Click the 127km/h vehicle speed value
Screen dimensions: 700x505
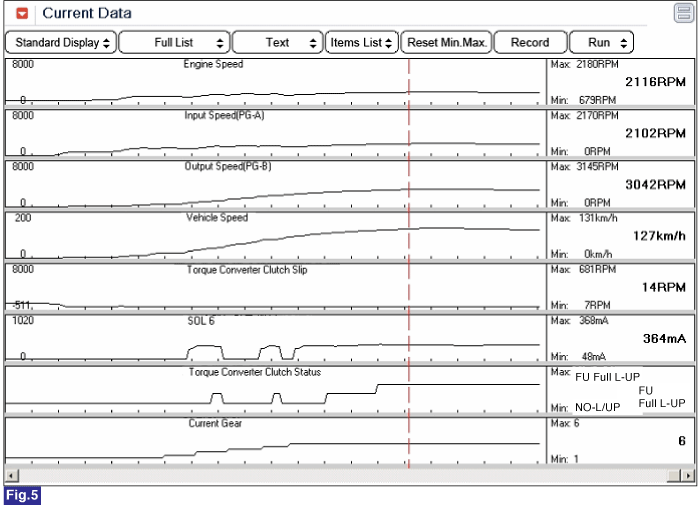[659, 236]
